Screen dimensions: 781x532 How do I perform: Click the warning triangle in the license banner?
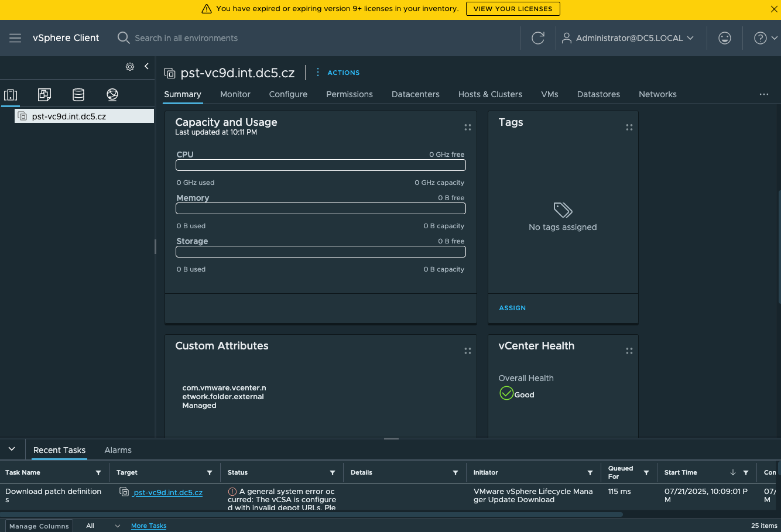[x=207, y=9]
